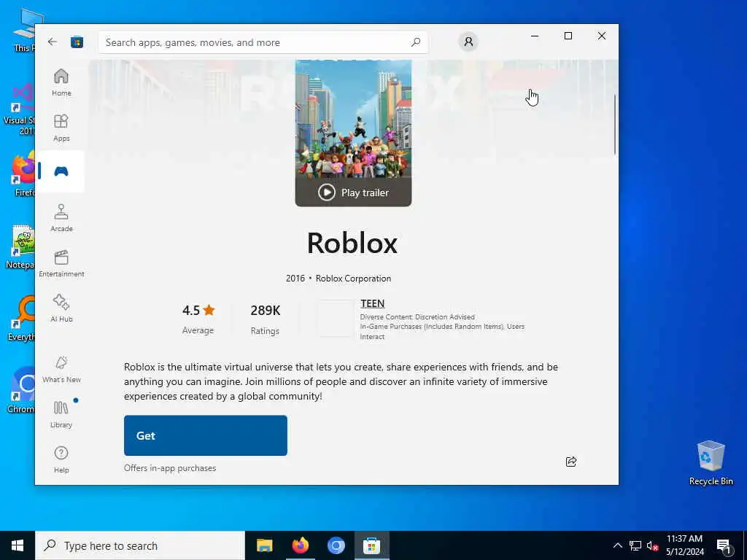Click the 289K Ratings count
The height and width of the screenshot is (560, 747).
pyautogui.click(x=266, y=319)
